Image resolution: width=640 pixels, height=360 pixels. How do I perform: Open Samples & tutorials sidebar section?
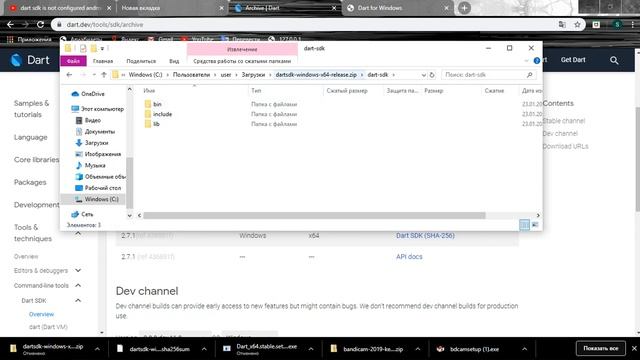(x=31, y=109)
